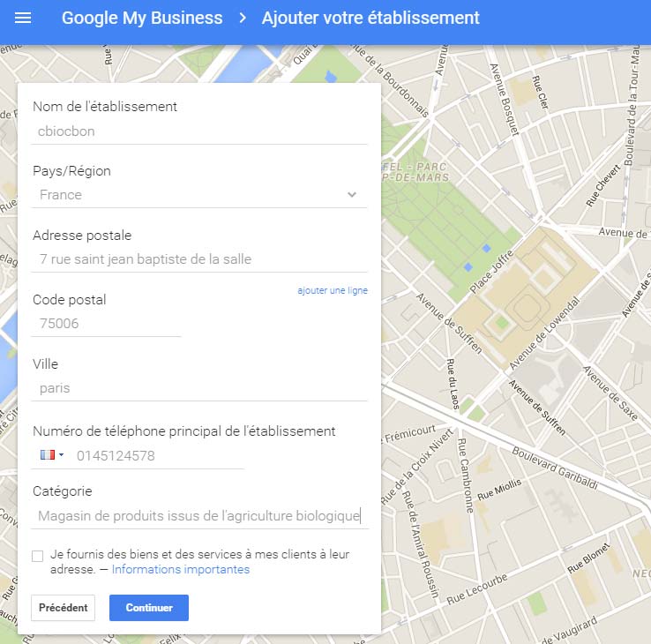The image size is (651, 644).
Task: Open 'Informations importantes' link
Action: point(181,569)
